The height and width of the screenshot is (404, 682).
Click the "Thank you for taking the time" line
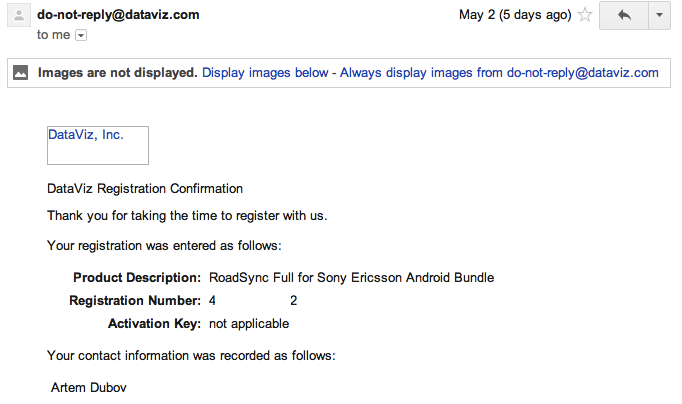point(187,215)
